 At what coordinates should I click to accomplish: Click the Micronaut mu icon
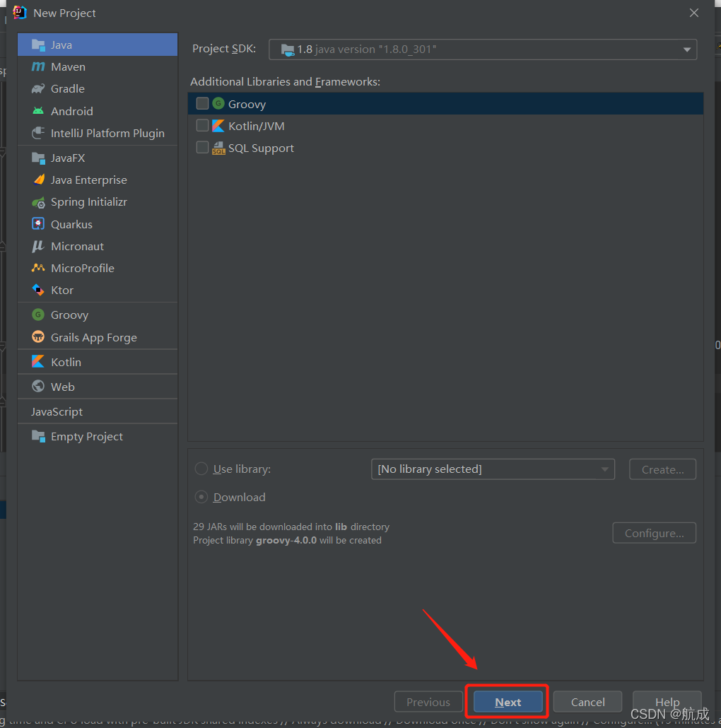[38, 246]
